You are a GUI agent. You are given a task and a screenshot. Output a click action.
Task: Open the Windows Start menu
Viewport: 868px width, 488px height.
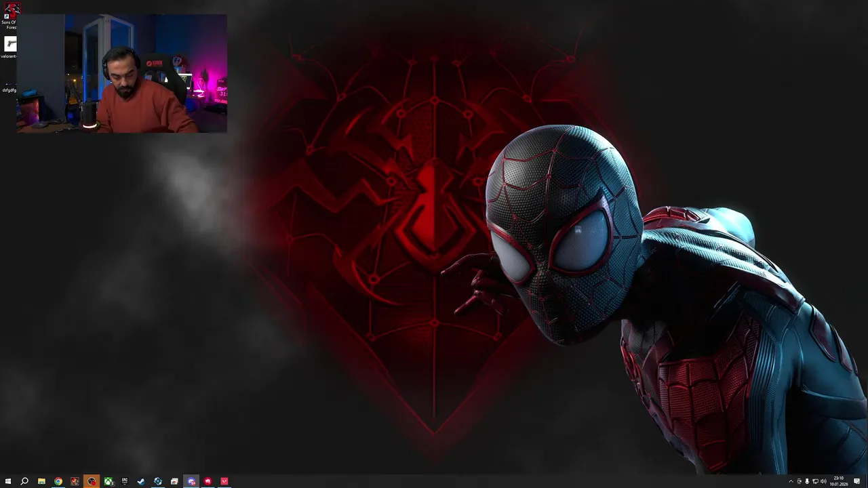(8, 481)
